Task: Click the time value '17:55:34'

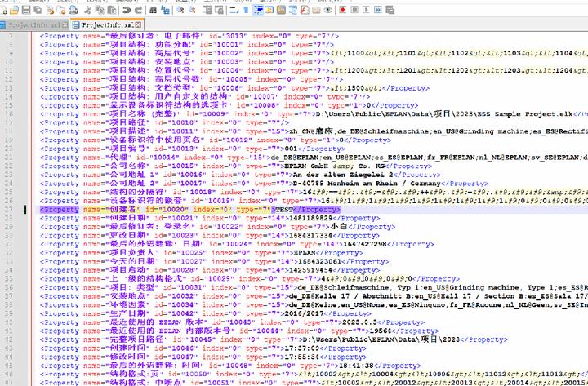Action: [301, 357]
